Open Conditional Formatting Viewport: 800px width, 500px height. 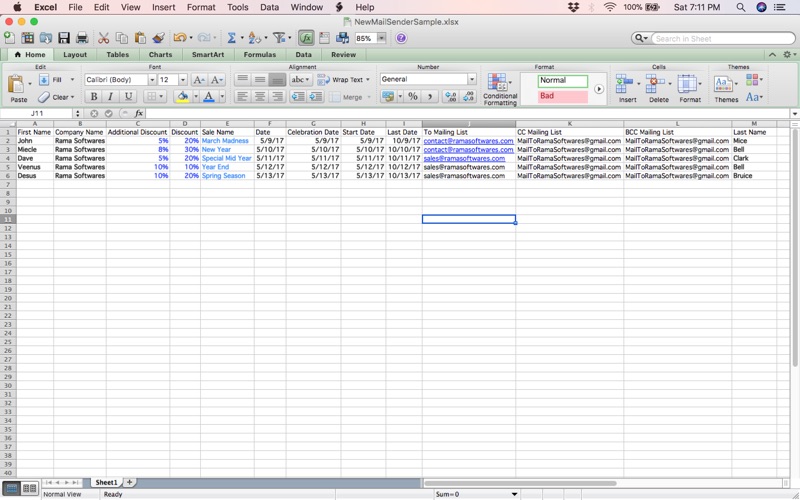coord(499,89)
